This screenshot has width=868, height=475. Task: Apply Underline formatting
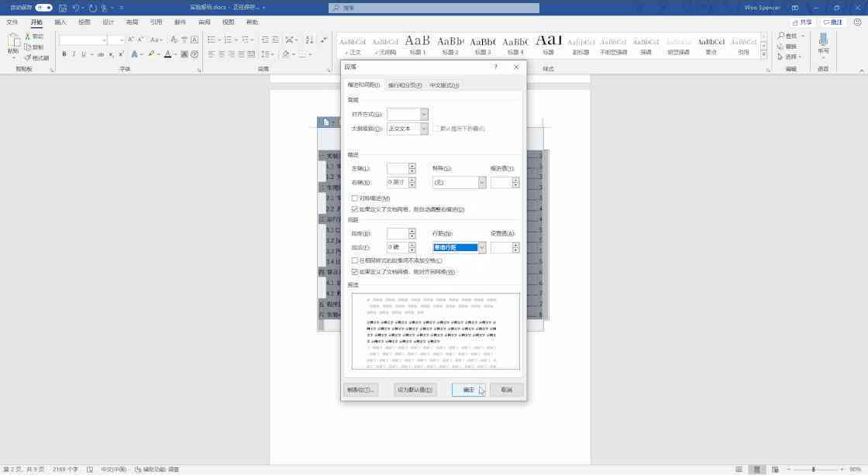[84, 54]
